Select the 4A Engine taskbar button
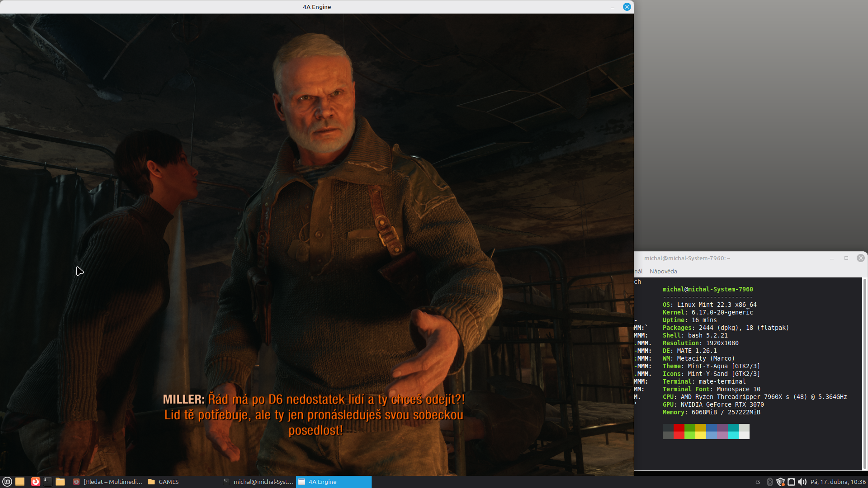Screen dimensions: 868x488 [x=334, y=482]
